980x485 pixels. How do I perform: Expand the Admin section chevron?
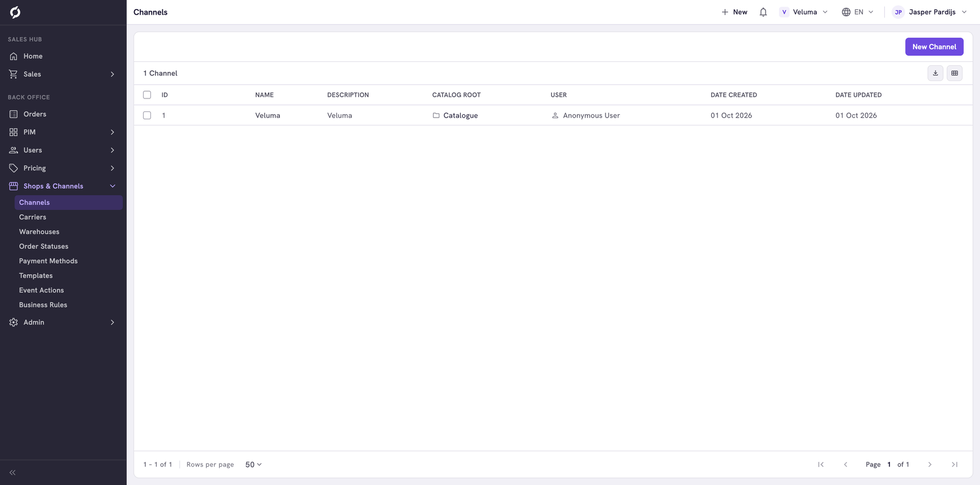(112, 322)
